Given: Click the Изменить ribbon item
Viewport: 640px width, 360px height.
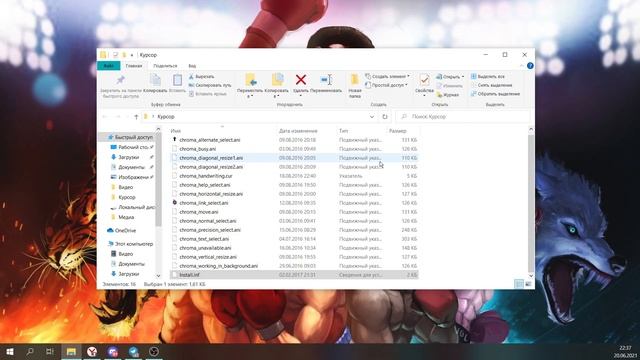Looking at the screenshot, I should pos(449,86).
